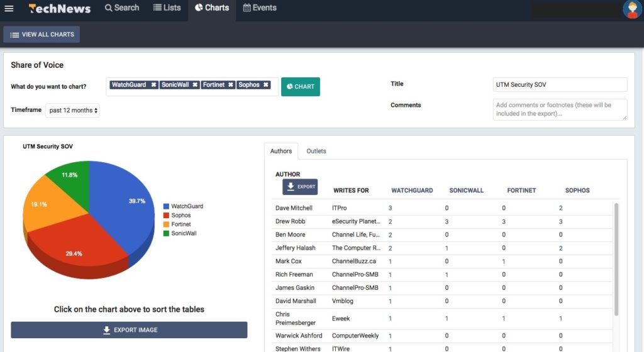The image size is (644, 352).
Task: Select author David Marshall
Action: tap(296, 300)
